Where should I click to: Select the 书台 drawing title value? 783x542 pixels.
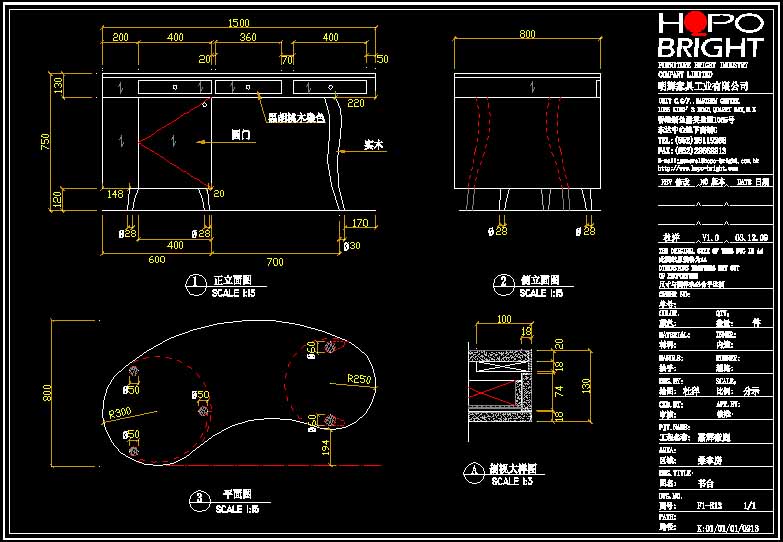pos(704,483)
